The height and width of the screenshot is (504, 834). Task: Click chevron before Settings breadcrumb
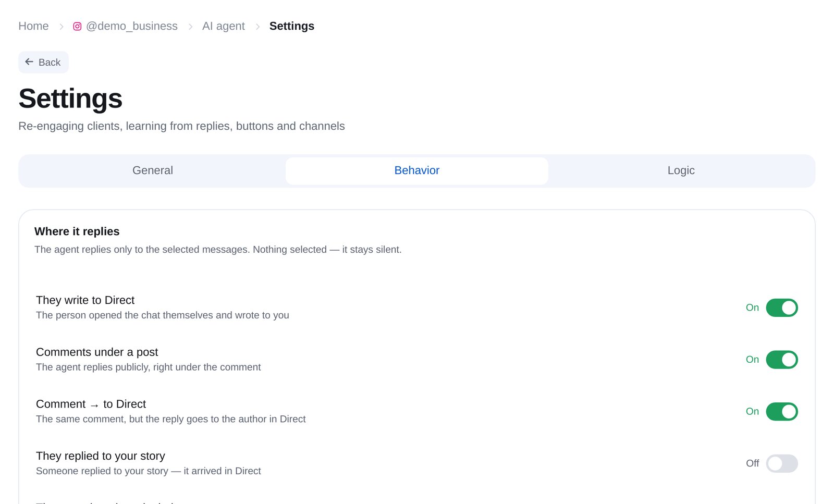257,27
